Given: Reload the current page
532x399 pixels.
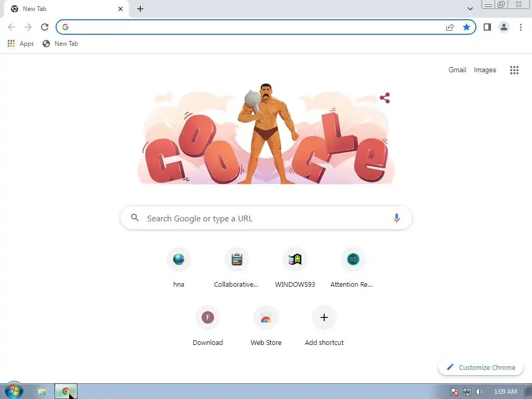Looking at the screenshot, I should 45,27.
